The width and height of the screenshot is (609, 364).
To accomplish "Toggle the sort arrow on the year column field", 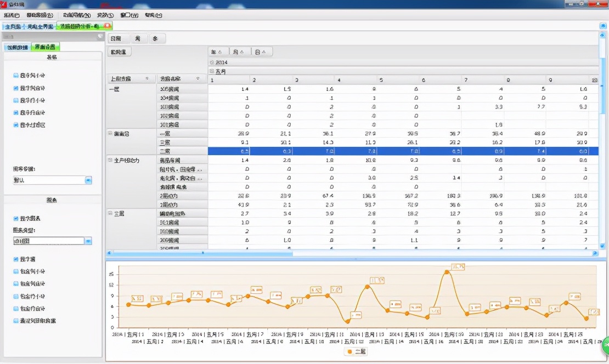I will coord(219,52).
